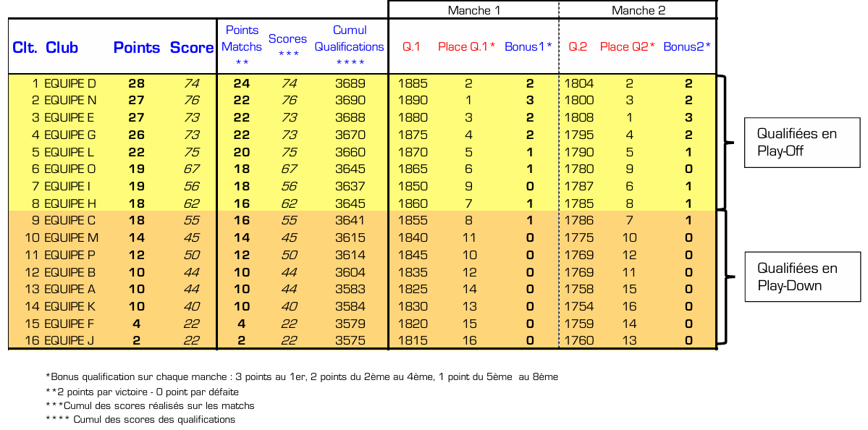Viewport: 868px width, 430px height.
Task: Select the 'Bonus2*' column header
Action: tap(687, 47)
